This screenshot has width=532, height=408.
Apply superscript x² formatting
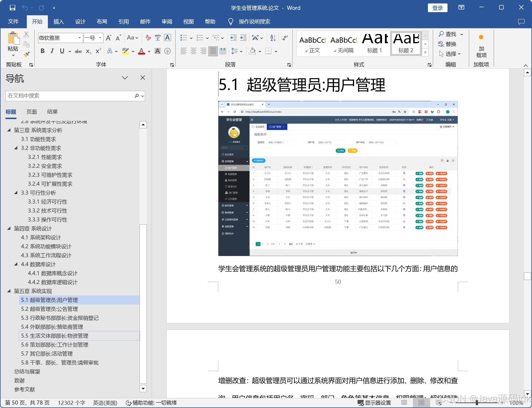[98, 51]
